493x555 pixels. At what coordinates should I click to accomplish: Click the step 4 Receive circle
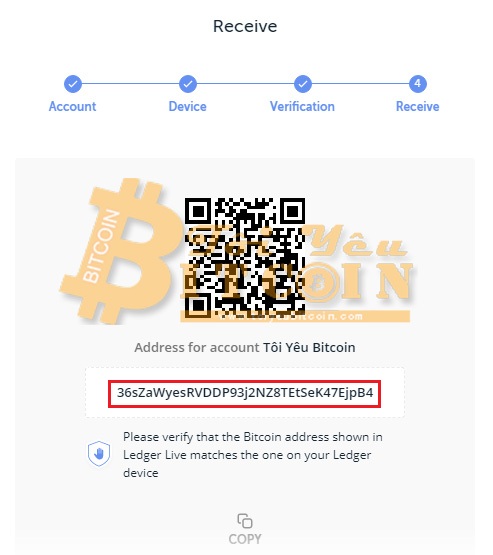(x=418, y=84)
